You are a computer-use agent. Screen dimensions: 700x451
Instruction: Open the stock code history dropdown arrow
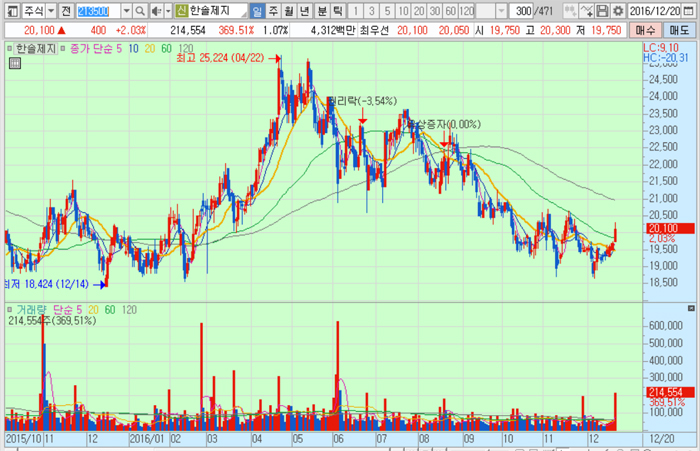tap(126, 10)
